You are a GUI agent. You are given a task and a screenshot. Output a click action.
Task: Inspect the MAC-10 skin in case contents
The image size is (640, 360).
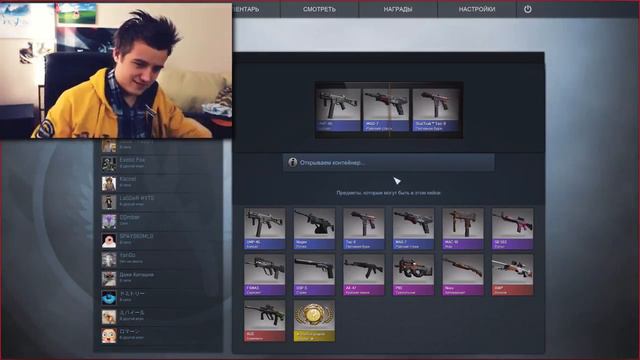pyautogui.click(x=463, y=229)
